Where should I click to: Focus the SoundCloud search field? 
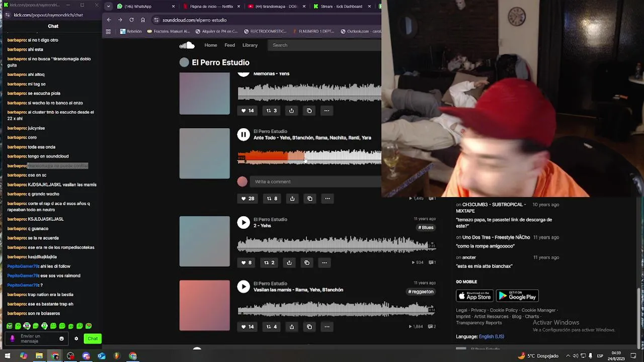point(325,45)
